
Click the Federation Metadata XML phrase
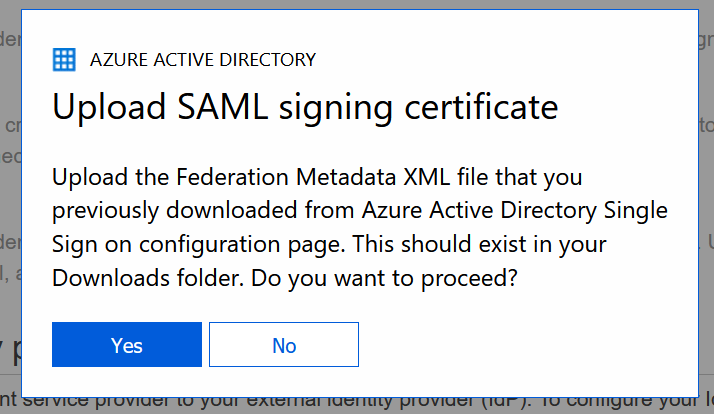(313, 177)
